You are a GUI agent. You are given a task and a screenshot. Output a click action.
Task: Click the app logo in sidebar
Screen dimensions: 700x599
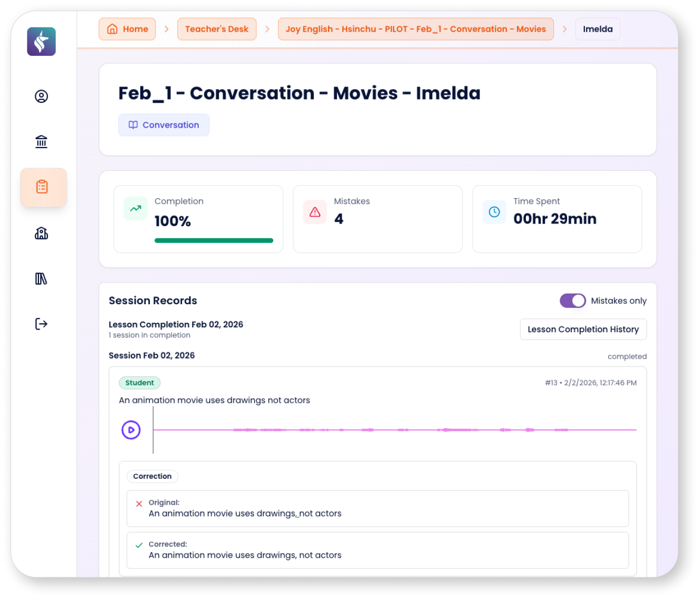pyautogui.click(x=41, y=42)
